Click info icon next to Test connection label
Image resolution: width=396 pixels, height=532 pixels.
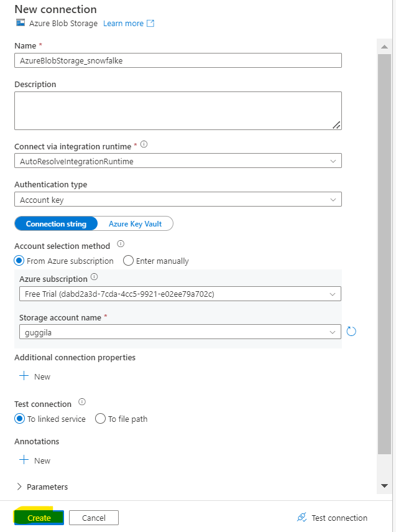point(82,403)
